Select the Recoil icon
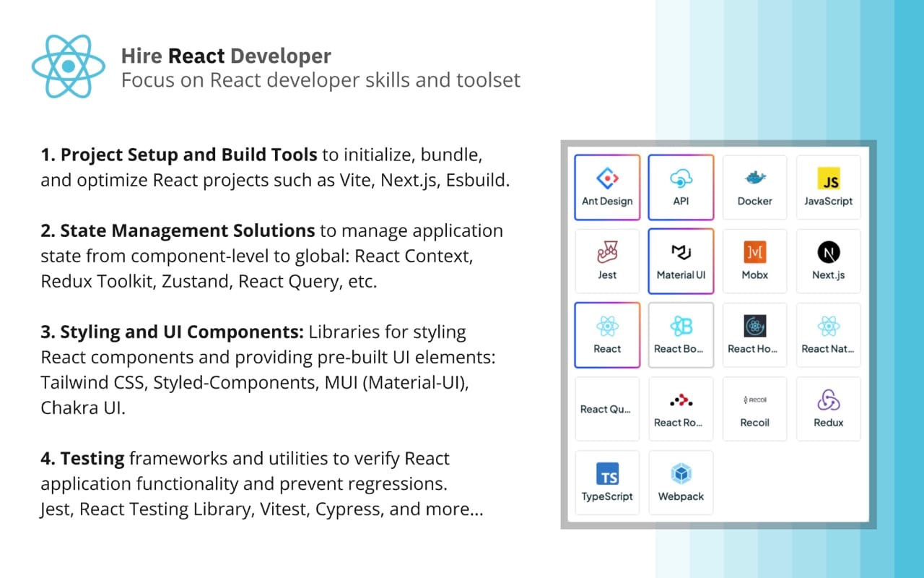 754,400
